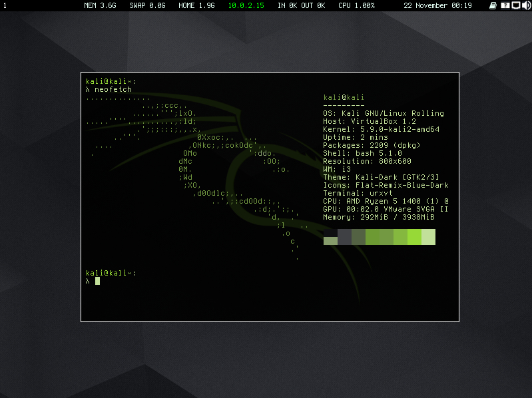Screen dimensions: 532x398
Task: Open the question mark tray icon
Action: pyautogui.click(x=505, y=5)
